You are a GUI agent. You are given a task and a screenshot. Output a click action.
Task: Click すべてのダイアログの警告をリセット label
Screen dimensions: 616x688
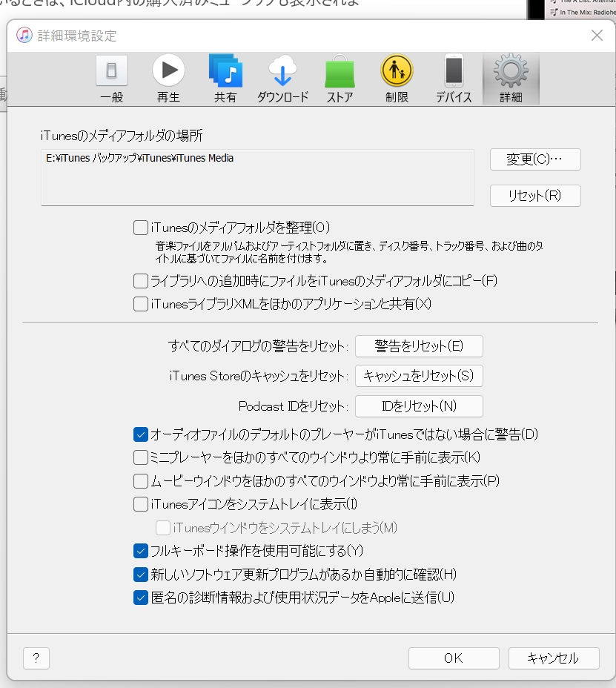[x=259, y=346]
